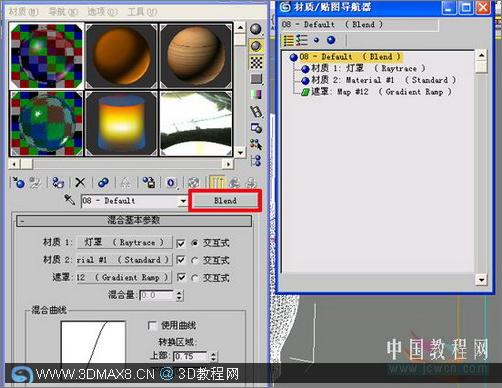Viewport: 502px width, 388px height.
Task: Toggle the checkered Background icon
Action: [x=256, y=62]
